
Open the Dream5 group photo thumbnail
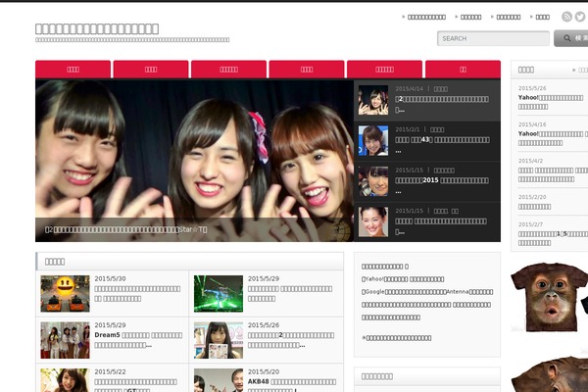coord(66,340)
